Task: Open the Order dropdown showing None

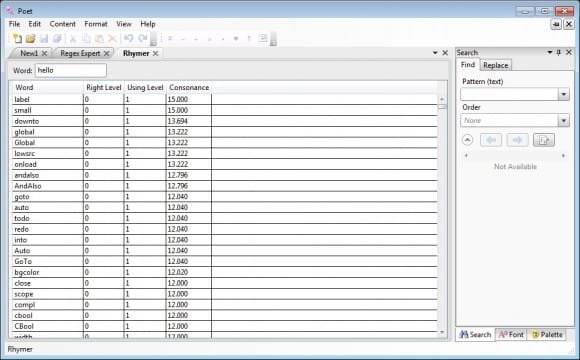Action: 515,120
